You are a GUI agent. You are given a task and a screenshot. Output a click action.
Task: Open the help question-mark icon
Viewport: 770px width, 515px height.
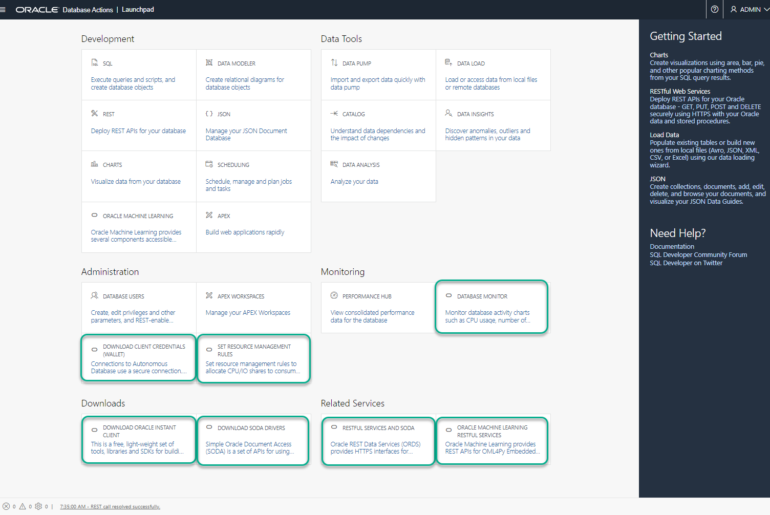[715, 9]
